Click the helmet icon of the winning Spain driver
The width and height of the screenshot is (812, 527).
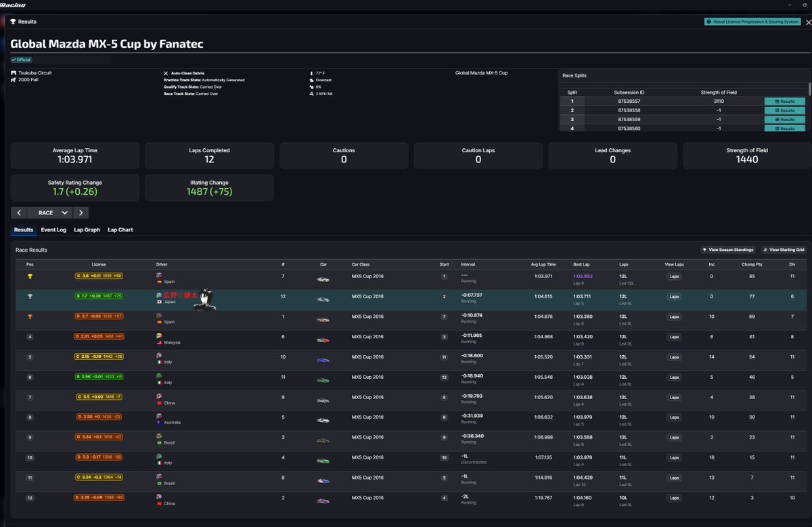[x=159, y=275]
